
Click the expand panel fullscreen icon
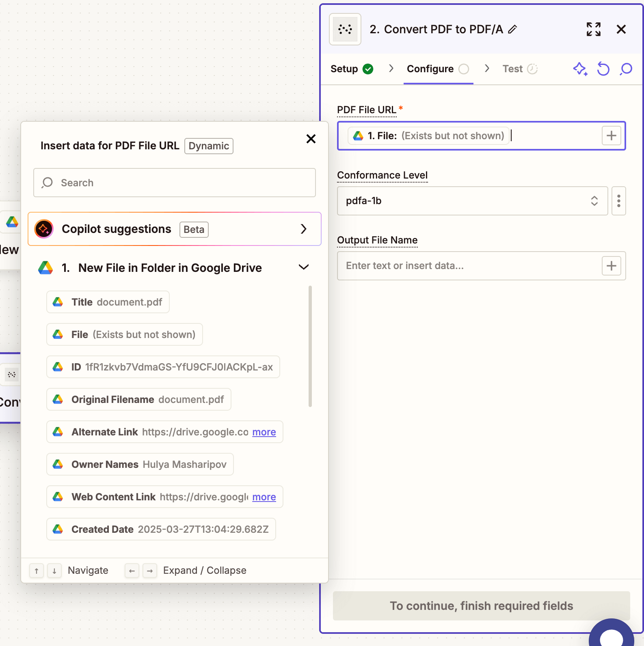593,29
